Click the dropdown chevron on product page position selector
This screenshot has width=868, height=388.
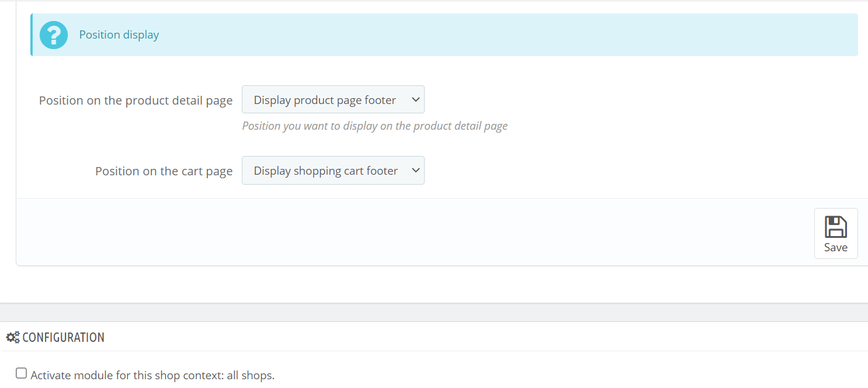[x=415, y=99]
